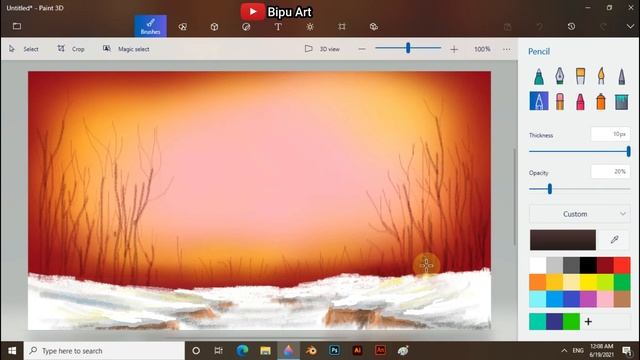Screen dimensions: 640x360
Task: Open Task View on taskbar
Action: 218,351
